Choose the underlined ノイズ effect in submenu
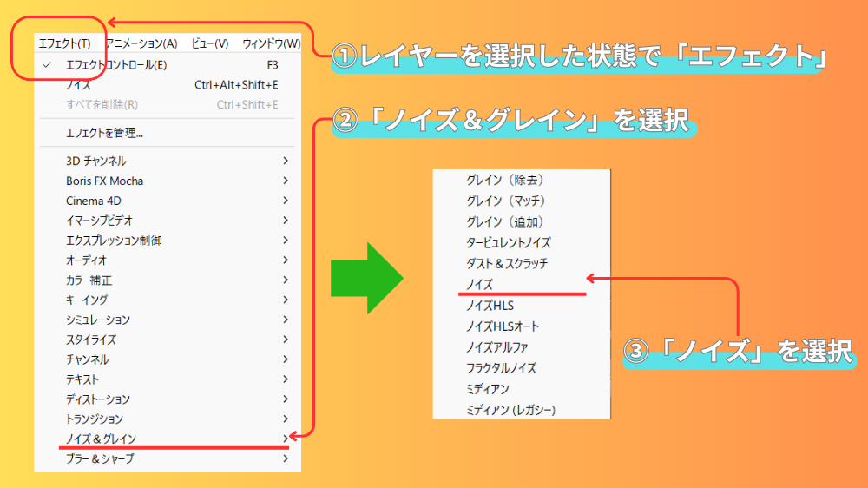The image size is (868, 488). click(480, 285)
